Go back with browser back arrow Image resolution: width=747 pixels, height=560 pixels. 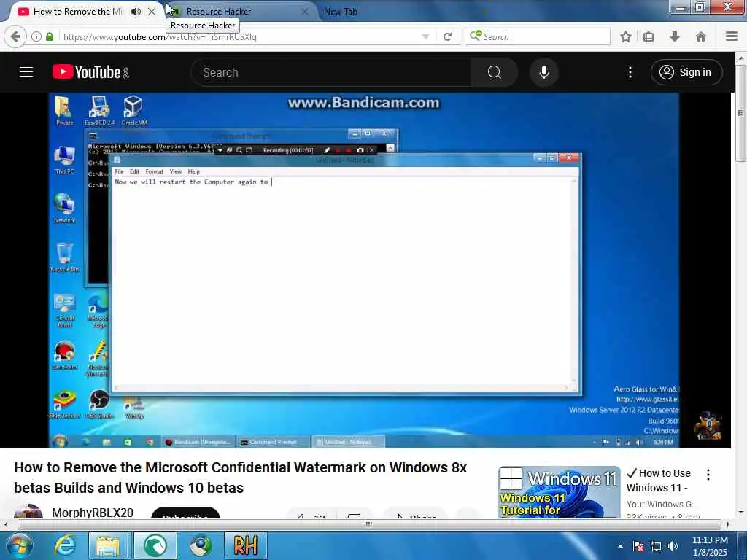[x=15, y=36]
